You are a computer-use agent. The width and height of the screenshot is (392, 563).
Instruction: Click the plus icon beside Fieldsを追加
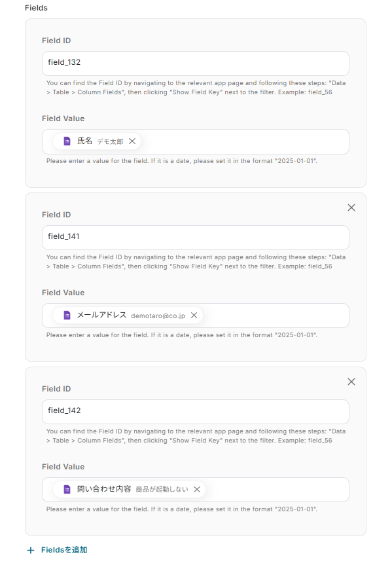(x=31, y=550)
